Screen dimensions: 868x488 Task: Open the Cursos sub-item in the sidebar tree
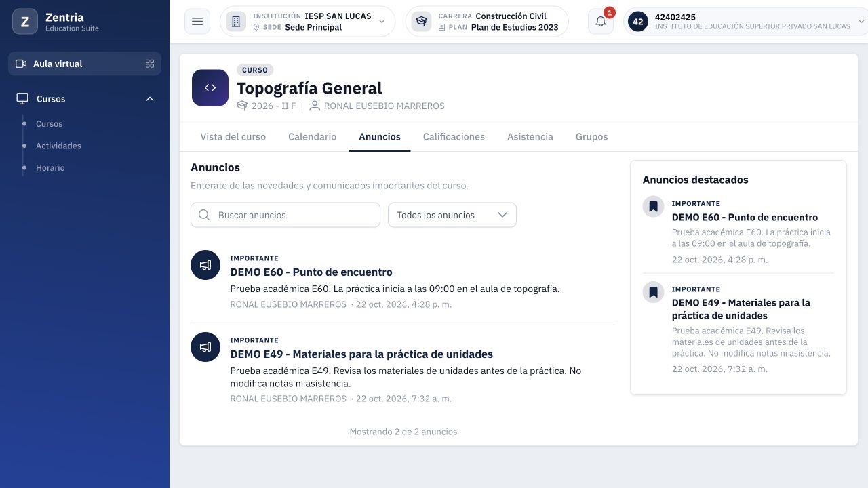pyautogui.click(x=49, y=124)
